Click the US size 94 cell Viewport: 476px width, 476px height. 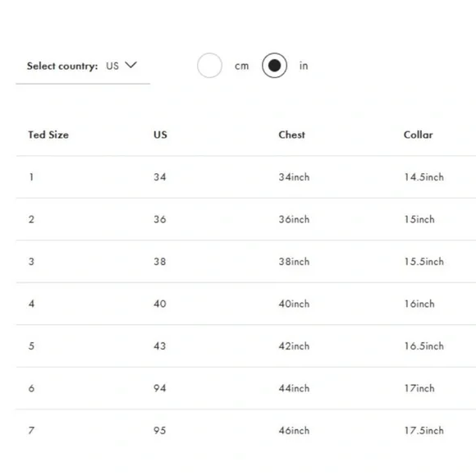(x=160, y=388)
